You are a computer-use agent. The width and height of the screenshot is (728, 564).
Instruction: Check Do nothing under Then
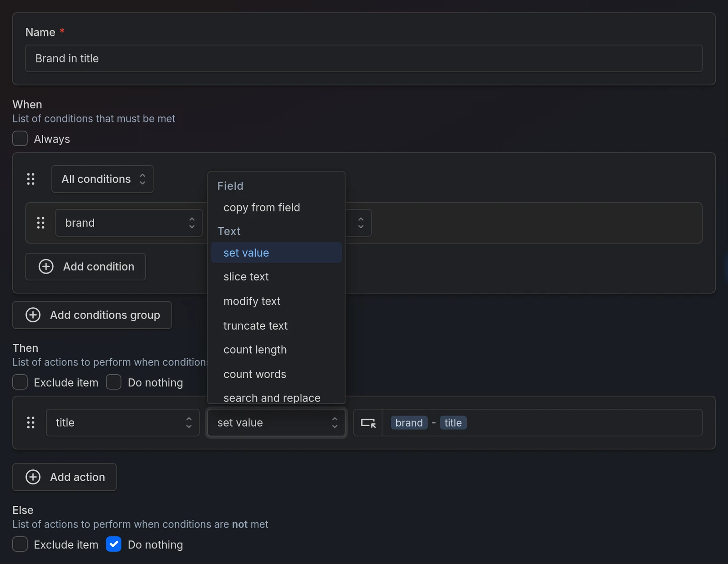(114, 382)
